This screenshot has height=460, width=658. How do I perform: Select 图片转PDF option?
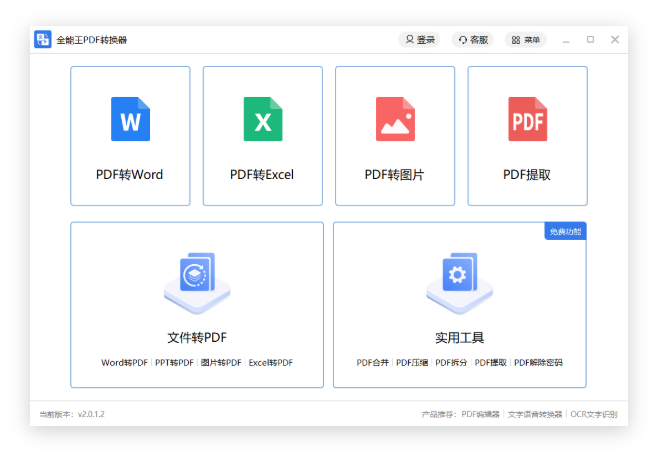tap(221, 363)
